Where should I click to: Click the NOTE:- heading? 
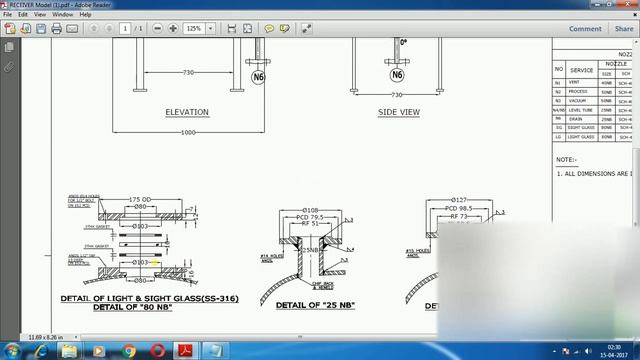click(x=567, y=160)
